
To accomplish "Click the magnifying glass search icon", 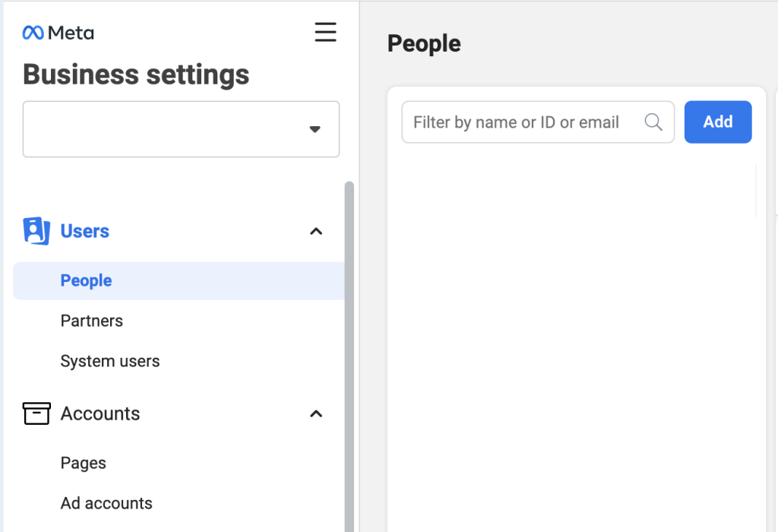I will (x=653, y=122).
